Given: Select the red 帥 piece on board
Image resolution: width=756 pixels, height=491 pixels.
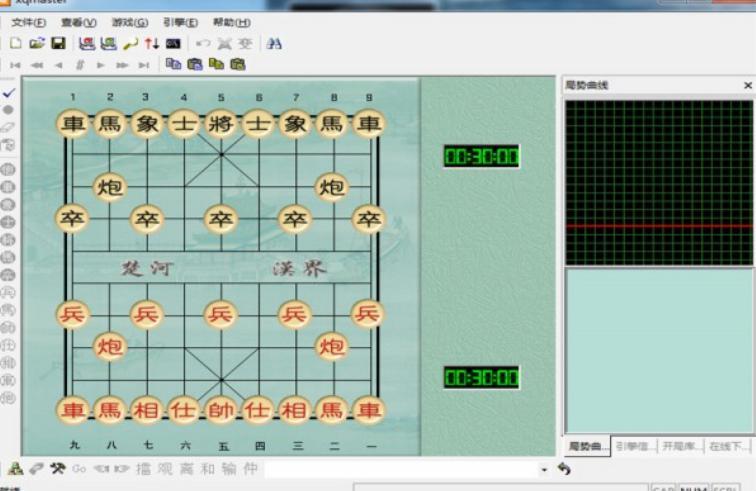Looking at the screenshot, I should [x=220, y=410].
